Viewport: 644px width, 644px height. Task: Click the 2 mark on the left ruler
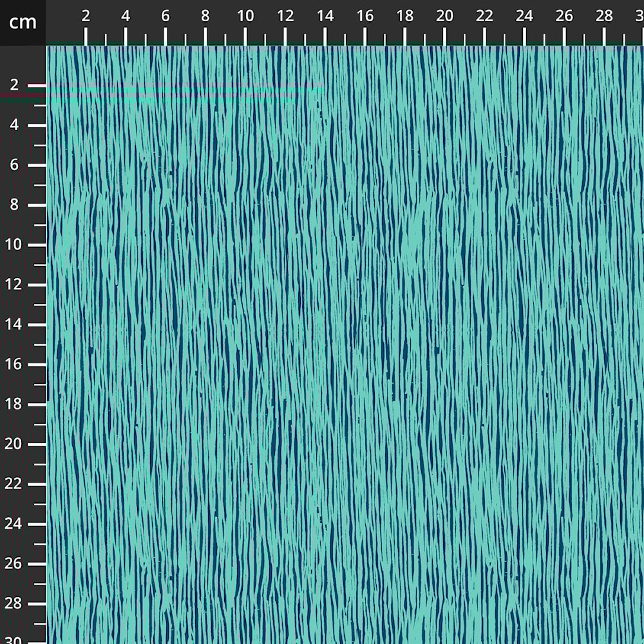(15, 86)
